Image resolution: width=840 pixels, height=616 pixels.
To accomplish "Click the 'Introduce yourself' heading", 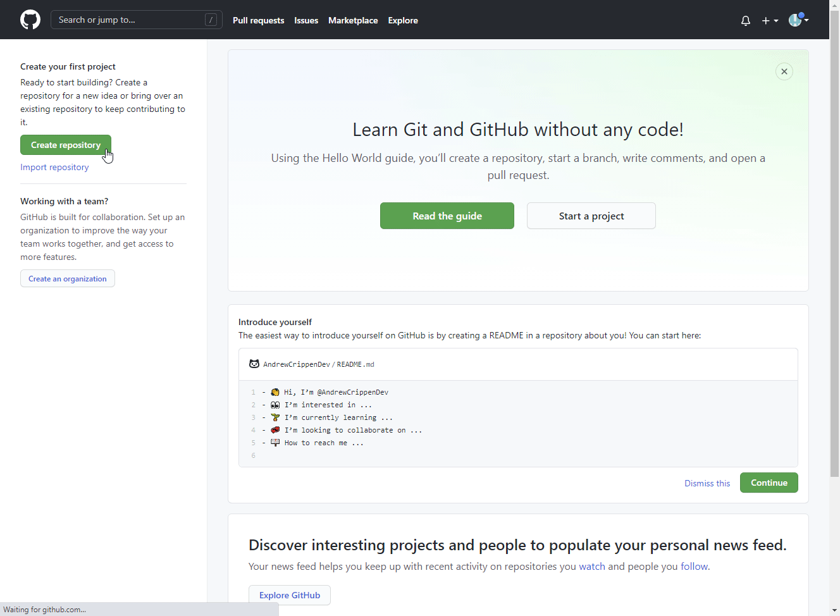I will [x=275, y=322].
